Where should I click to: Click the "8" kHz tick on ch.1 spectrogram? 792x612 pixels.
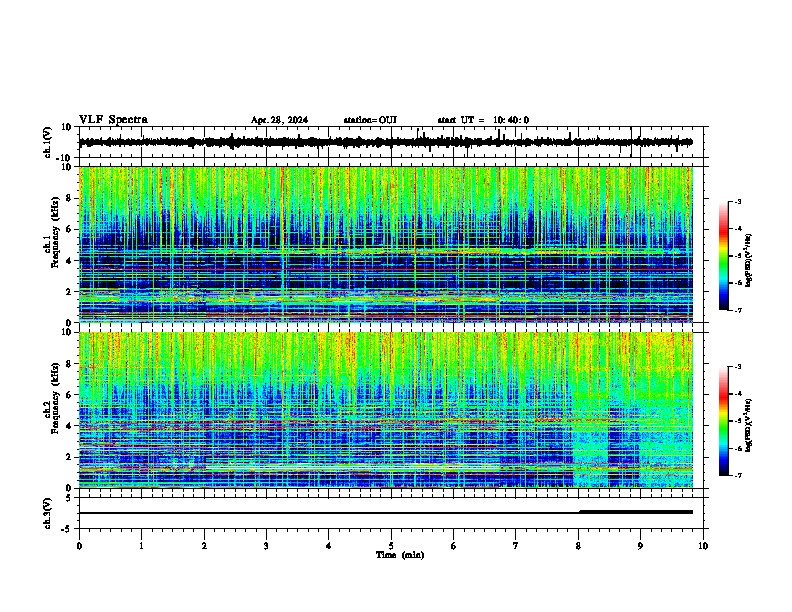69,198
